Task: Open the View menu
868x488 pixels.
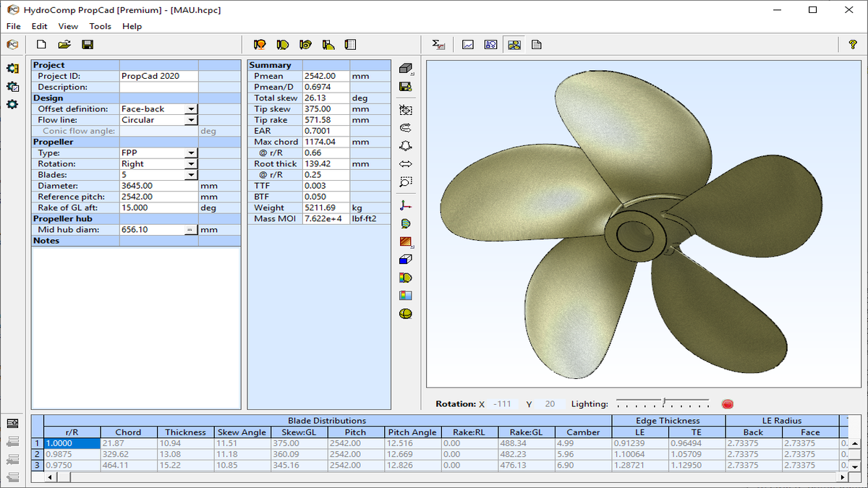Action: (68, 26)
